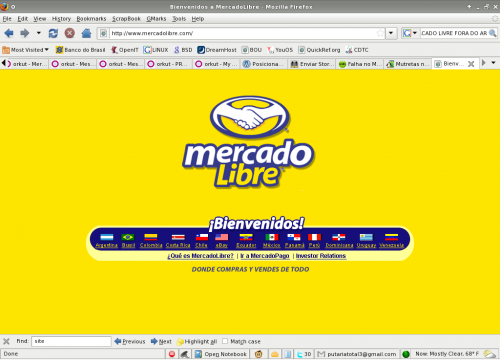
Task: Click the green globe icon in the status bar
Action: [406, 354]
